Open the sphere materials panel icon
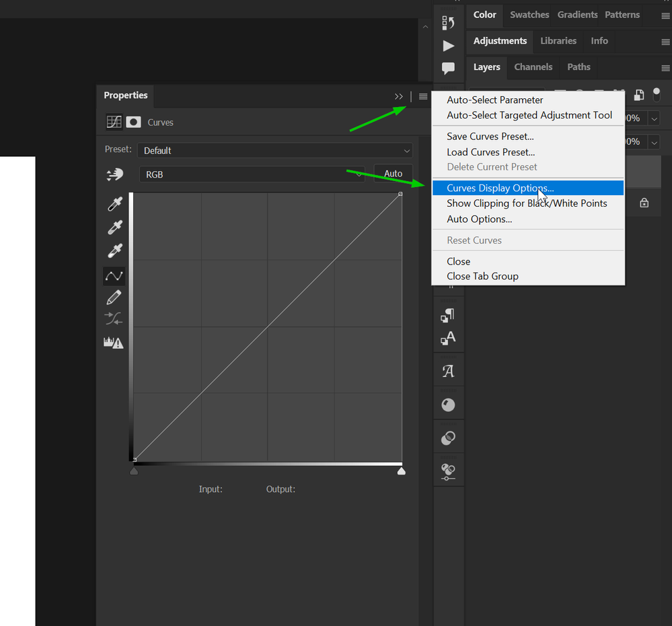The width and height of the screenshot is (672, 626). coord(448,405)
